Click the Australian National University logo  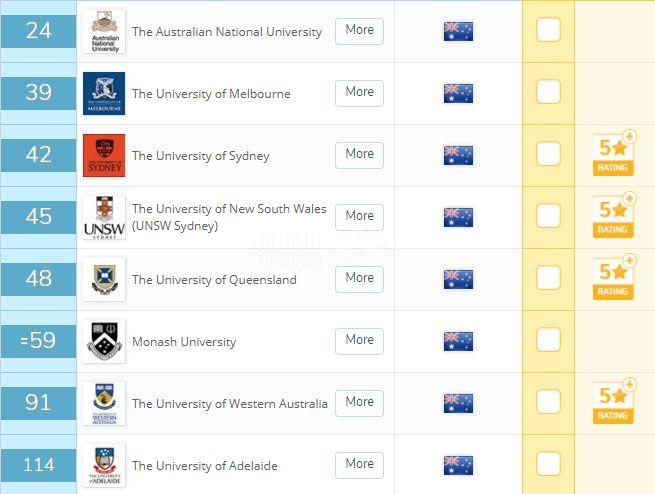coord(104,31)
